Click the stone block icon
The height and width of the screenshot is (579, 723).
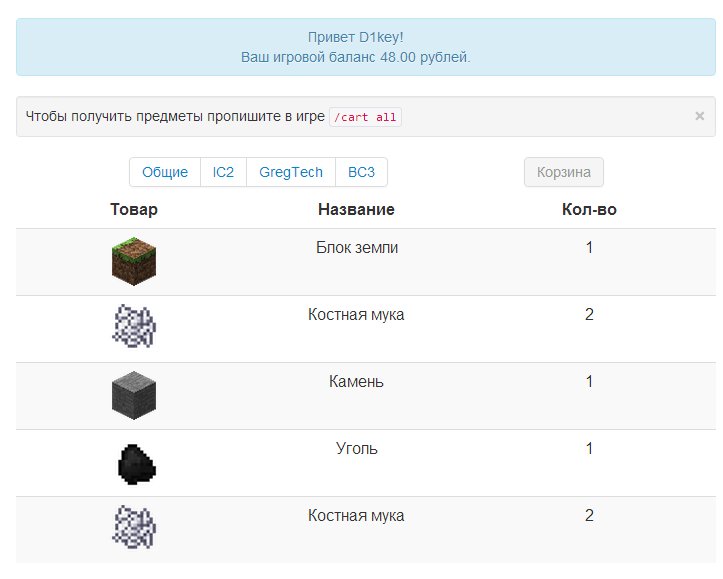click(134, 396)
